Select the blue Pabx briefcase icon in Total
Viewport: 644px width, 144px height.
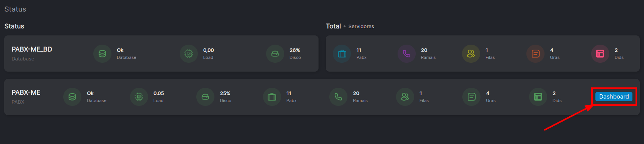[x=342, y=54]
